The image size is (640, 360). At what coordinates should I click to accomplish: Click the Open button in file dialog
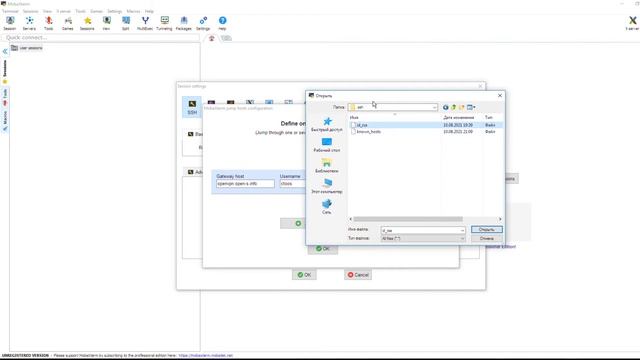pos(487,230)
